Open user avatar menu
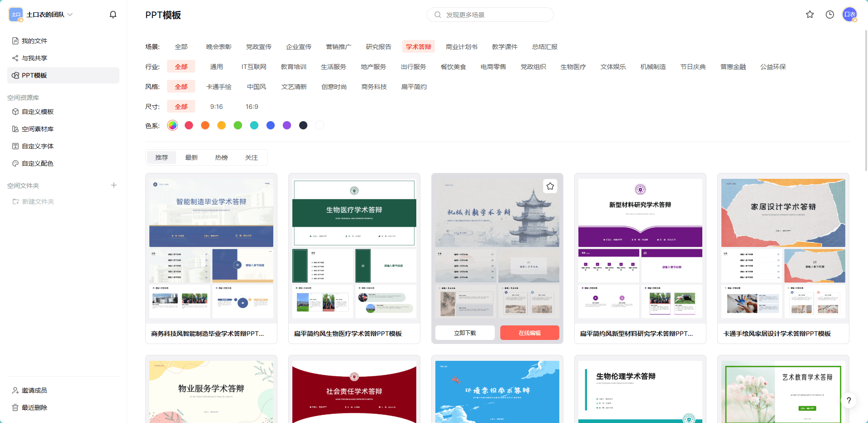 click(850, 15)
